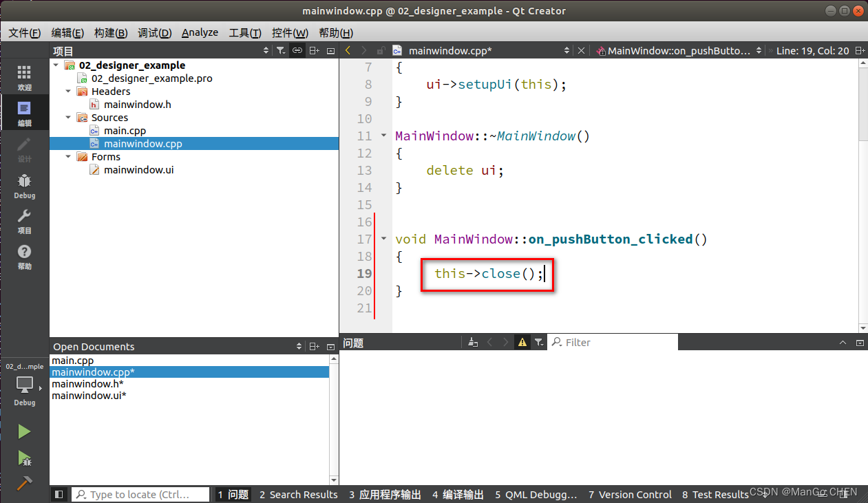This screenshot has height=503, width=868.
Task: Go forward in editor navigation history
Action: coord(364,50)
